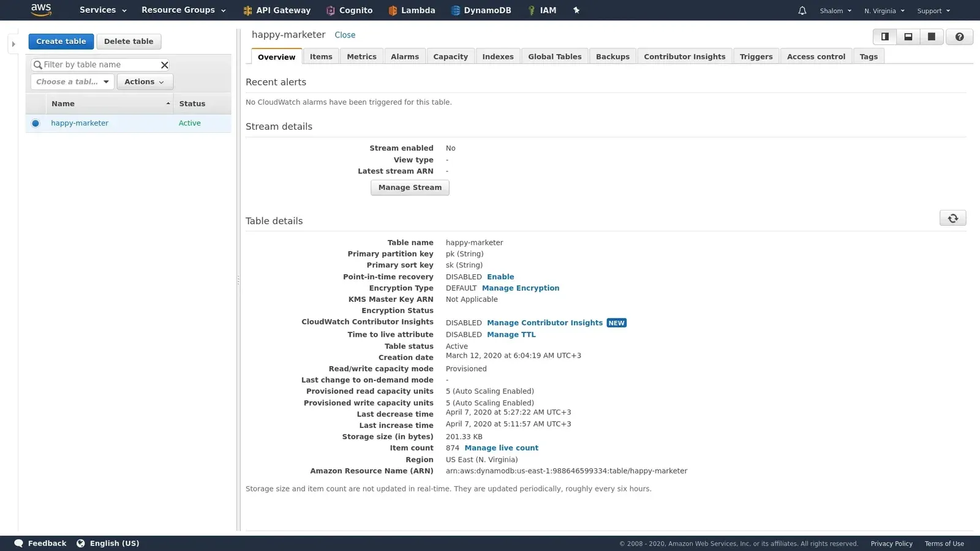Switch to full-screen detail panel layout
This screenshot has height=551, width=980.
(x=932, y=37)
